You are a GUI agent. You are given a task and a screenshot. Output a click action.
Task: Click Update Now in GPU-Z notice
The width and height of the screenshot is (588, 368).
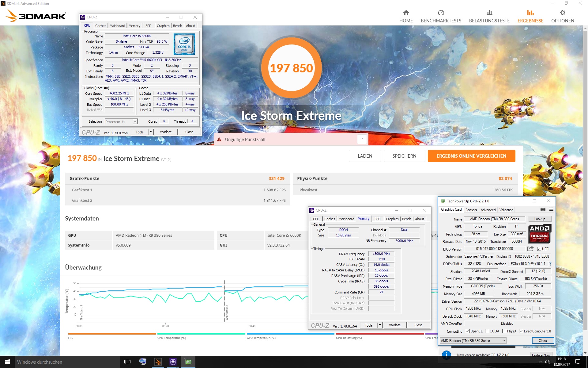click(541, 355)
